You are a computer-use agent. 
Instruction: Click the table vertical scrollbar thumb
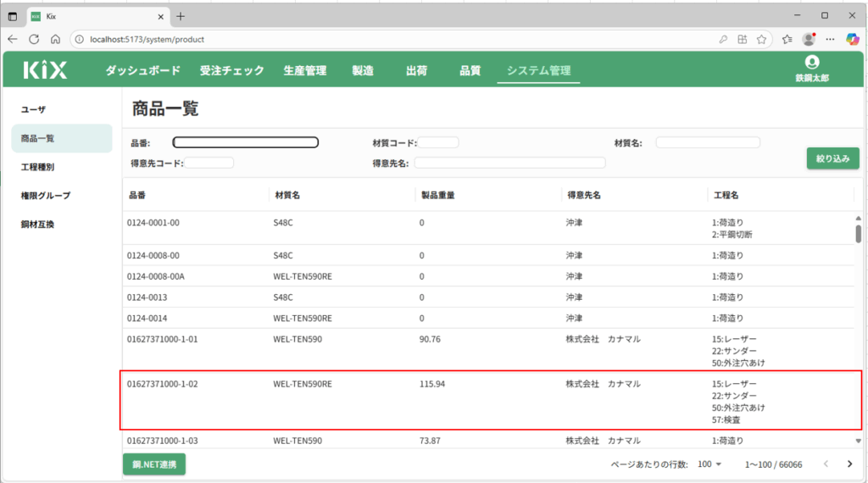coord(858,234)
